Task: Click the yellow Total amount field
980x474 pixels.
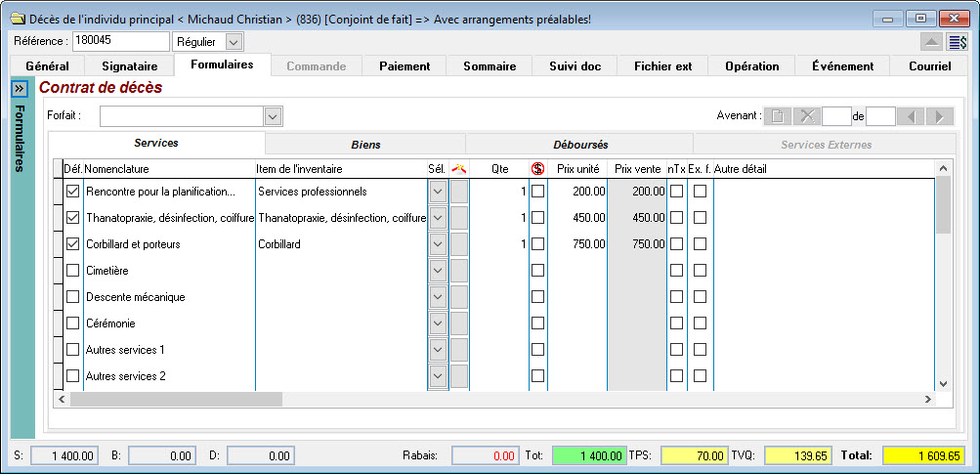Action: pyautogui.click(x=923, y=455)
